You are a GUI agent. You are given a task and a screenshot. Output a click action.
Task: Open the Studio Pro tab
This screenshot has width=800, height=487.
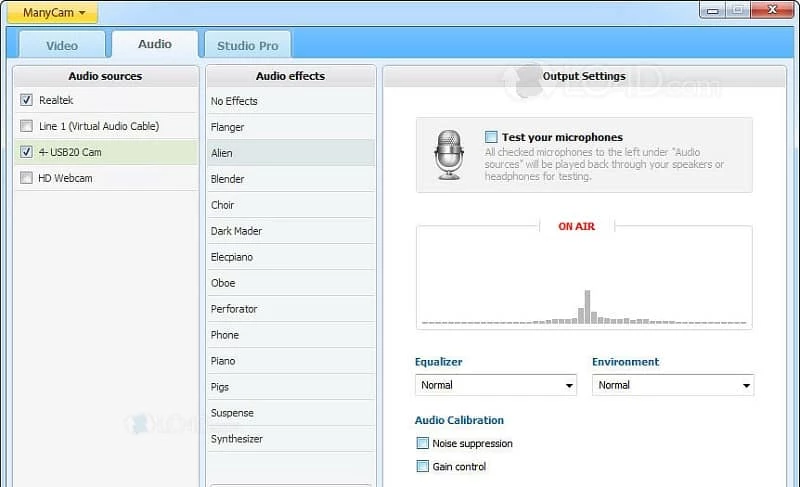click(247, 45)
